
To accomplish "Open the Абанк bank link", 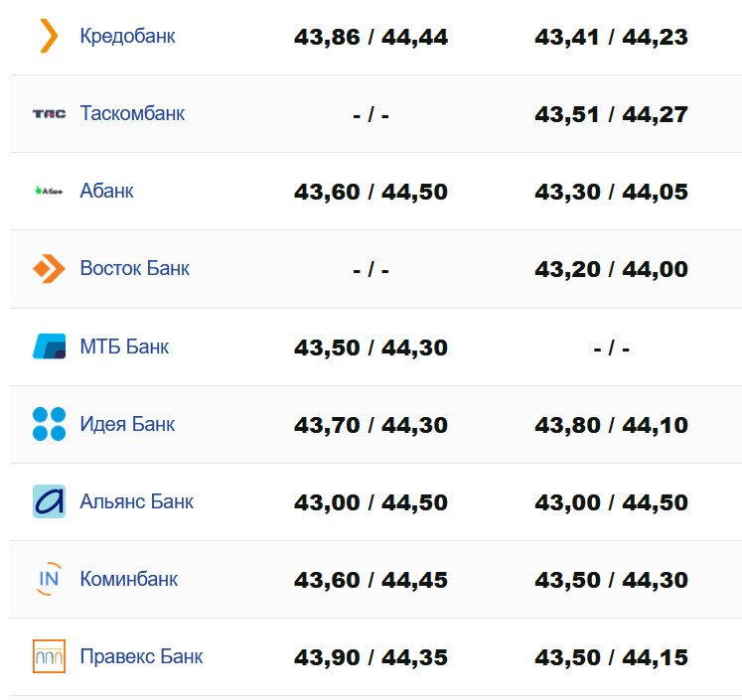I will (106, 191).
